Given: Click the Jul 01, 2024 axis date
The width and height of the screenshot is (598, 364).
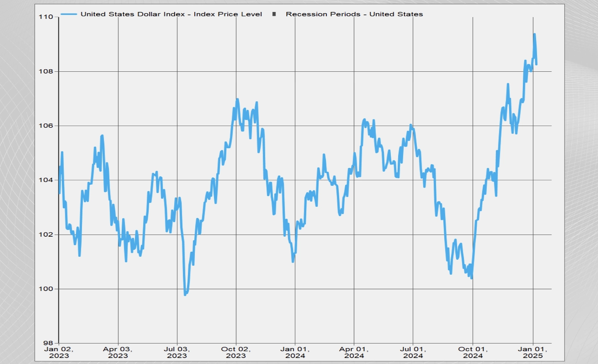Looking at the screenshot, I should 413,352.
